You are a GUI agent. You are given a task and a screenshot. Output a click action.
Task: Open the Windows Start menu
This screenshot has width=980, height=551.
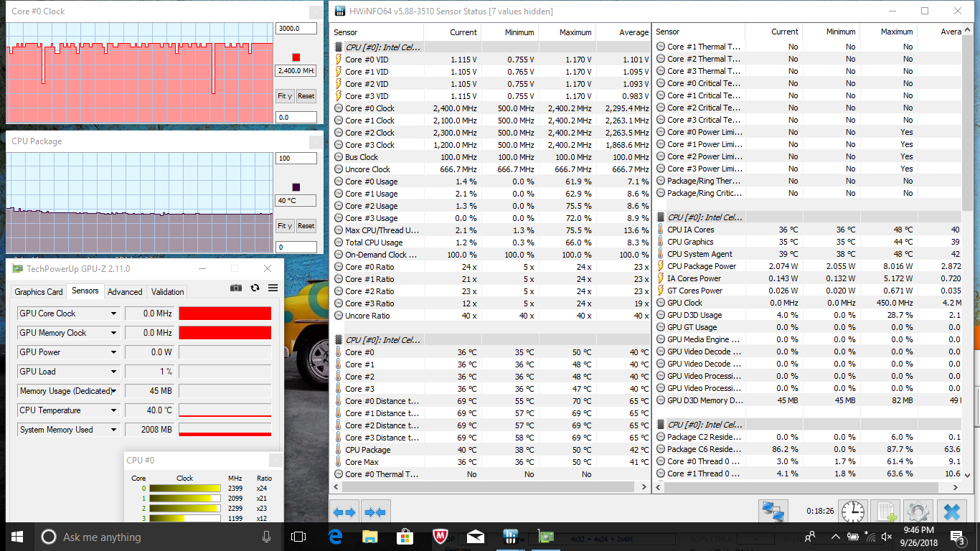17,537
